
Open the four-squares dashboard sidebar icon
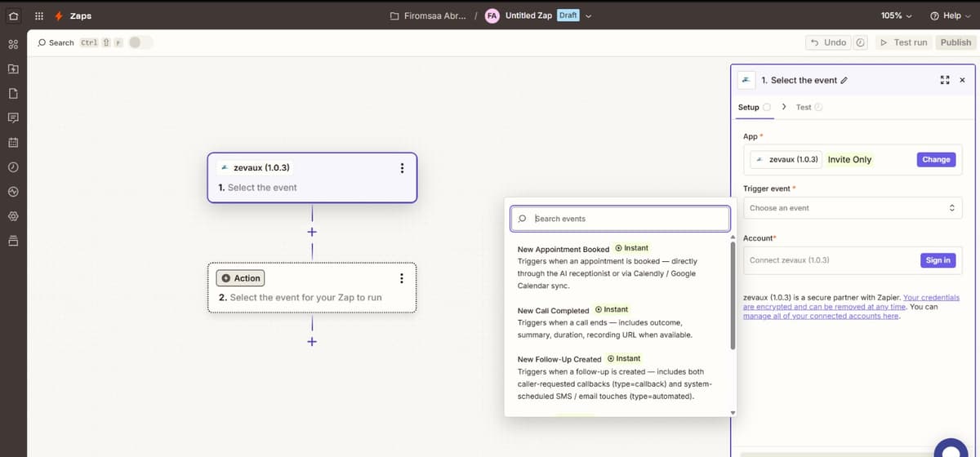(13, 43)
